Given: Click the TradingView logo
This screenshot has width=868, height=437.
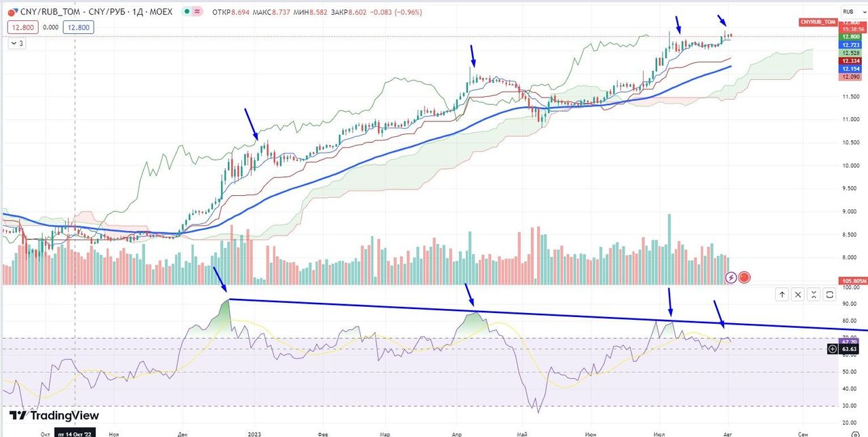Looking at the screenshot, I should pyautogui.click(x=54, y=415).
